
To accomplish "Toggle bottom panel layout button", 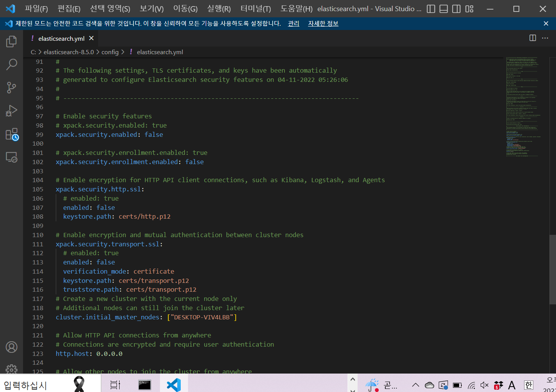I will [444, 9].
